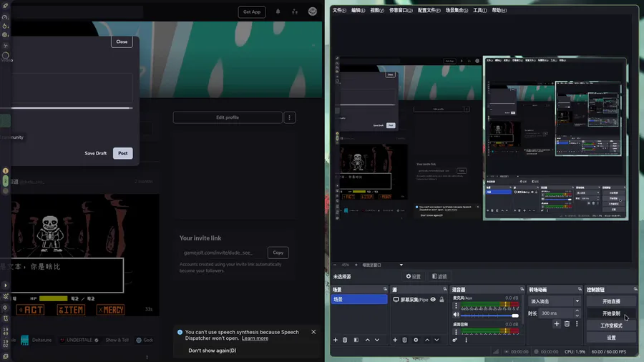
Task: Click Post button in Game Jolt dialog
Action: [x=123, y=153]
